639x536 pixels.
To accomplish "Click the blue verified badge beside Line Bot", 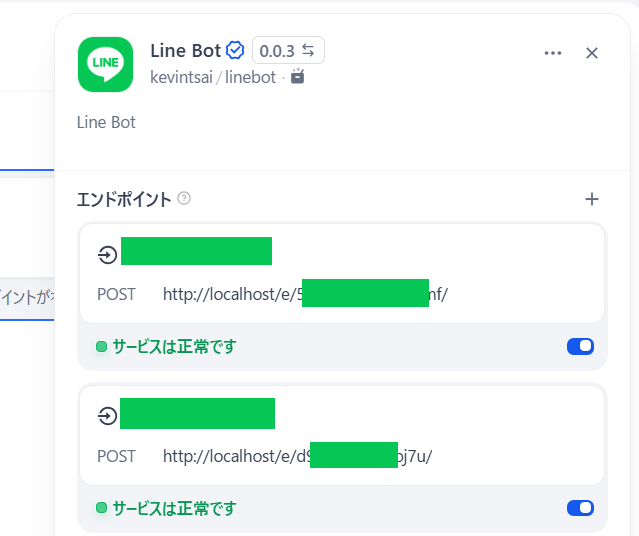I will pyautogui.click(x=236, y=50).
